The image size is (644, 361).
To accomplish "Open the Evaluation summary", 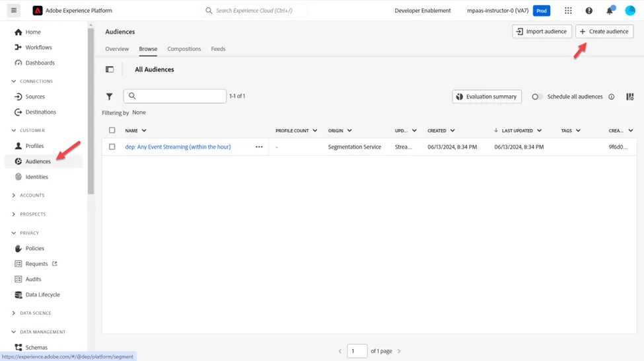I will click(487, 97).
